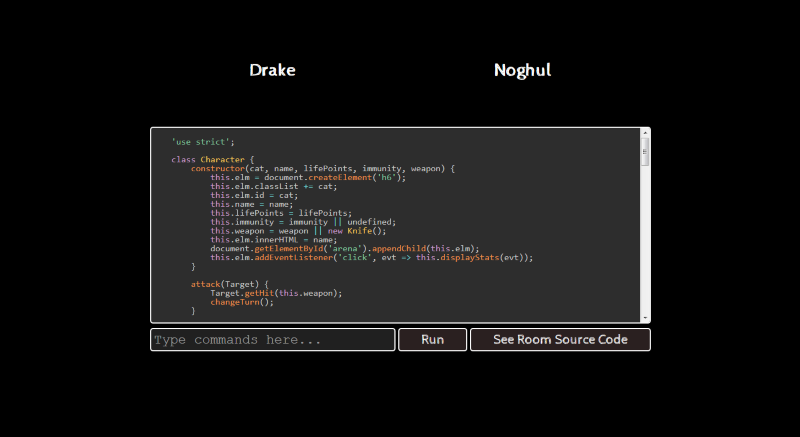Click the 'this.elm.innerHTML = name' line
Screen dimensions: 800x437
tap(274, 240)
